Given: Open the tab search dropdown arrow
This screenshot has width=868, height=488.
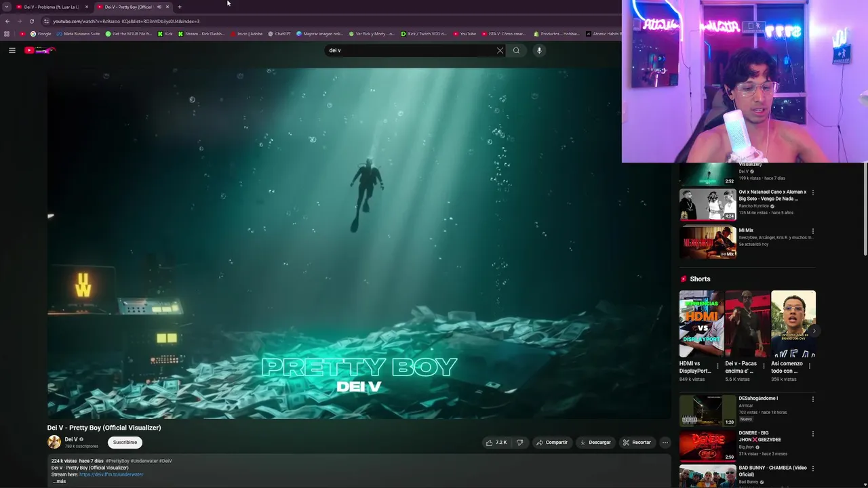Looking at the screenshot, I should tap(7, 7).
